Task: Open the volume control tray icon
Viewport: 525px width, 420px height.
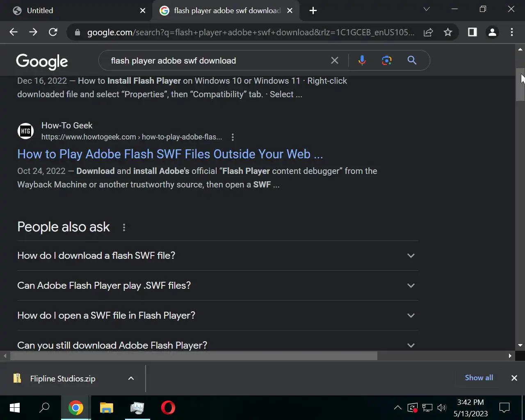Action: [442, 408]
